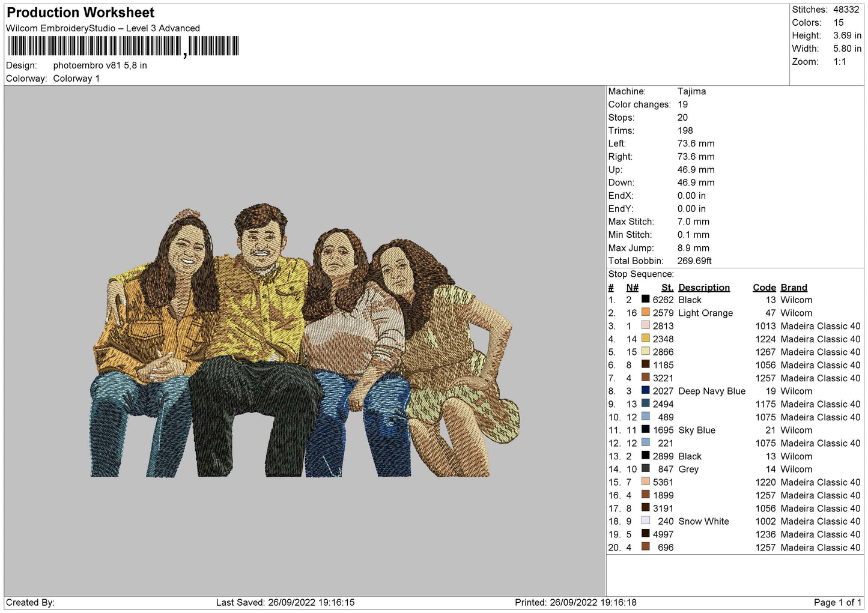This screenshot has height=613, width=868.
Task: Click the Grey swatch in stop 14
Action: click(645, 469)
